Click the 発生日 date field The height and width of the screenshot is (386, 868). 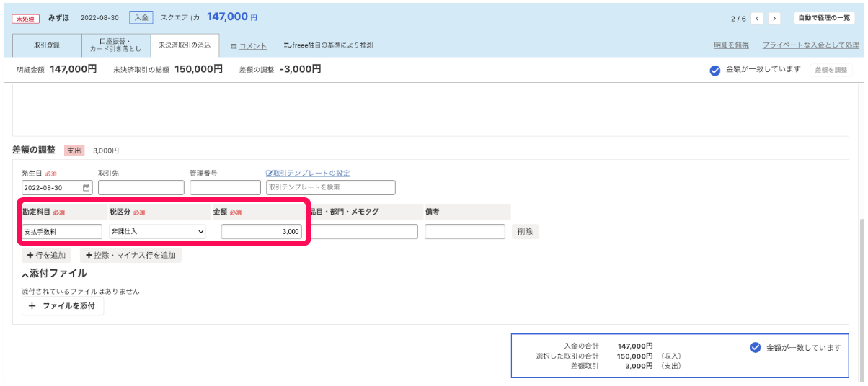pos(57,188)
